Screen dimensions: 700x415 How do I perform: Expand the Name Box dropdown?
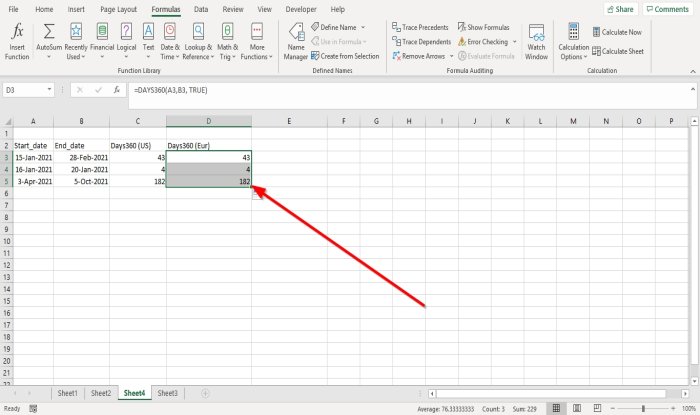(x=49, y=90)
